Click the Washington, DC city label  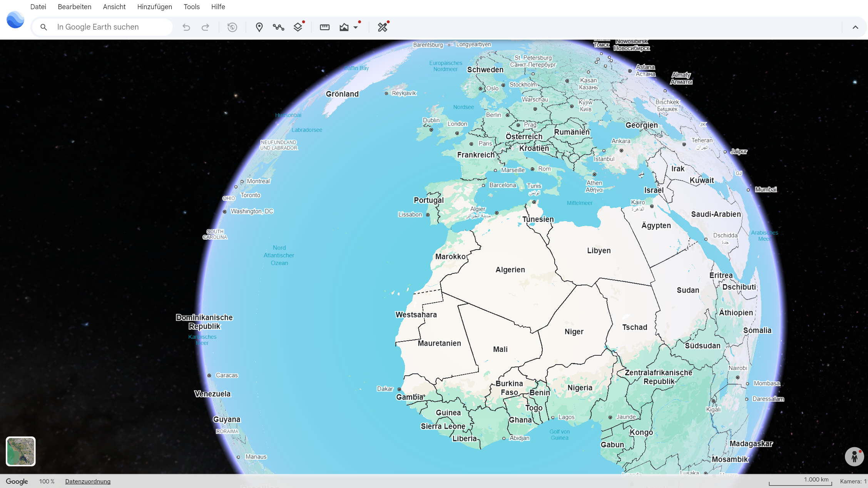coord(252,212)
